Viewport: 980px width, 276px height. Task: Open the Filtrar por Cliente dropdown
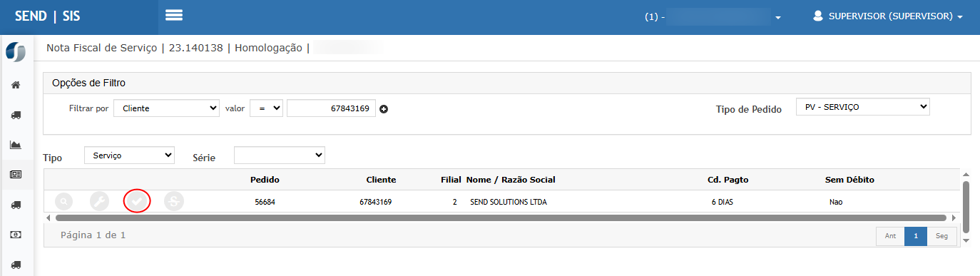166,108
